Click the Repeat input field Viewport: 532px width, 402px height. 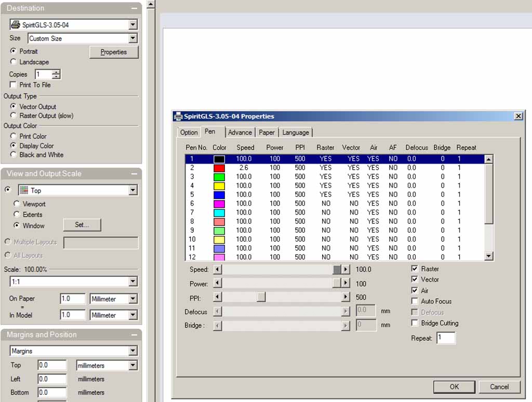(446, 338)
